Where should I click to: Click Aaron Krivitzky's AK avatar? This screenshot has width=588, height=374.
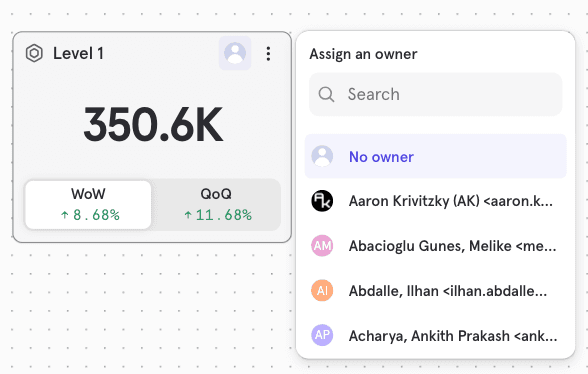pos(322,201)
